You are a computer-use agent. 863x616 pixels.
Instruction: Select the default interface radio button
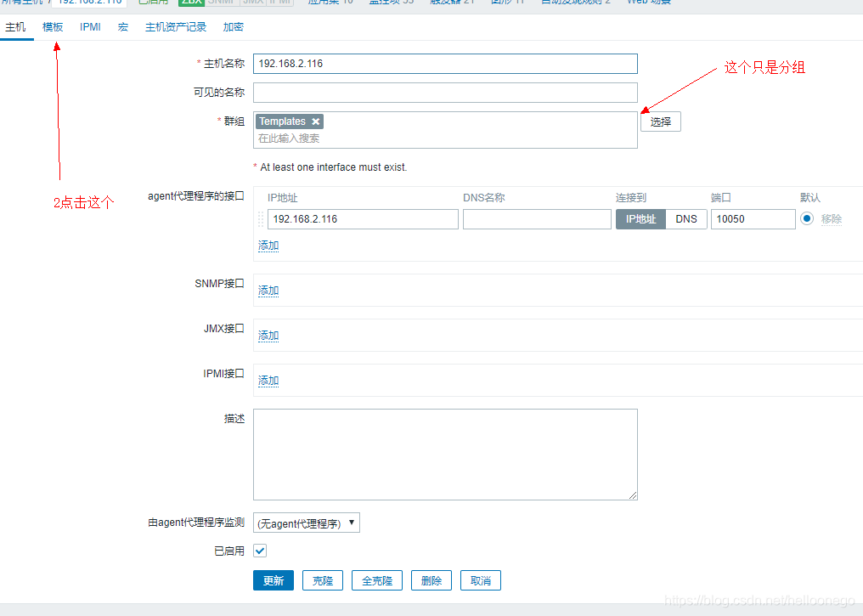pyautogui.click(x=807, y=218)
